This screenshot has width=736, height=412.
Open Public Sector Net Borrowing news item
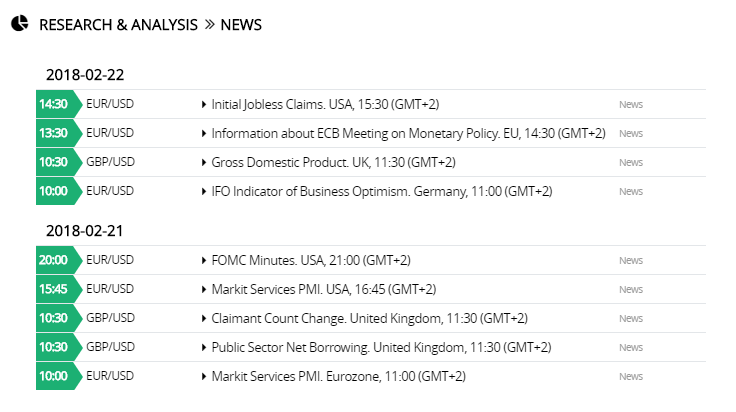(x=381, y=348)
